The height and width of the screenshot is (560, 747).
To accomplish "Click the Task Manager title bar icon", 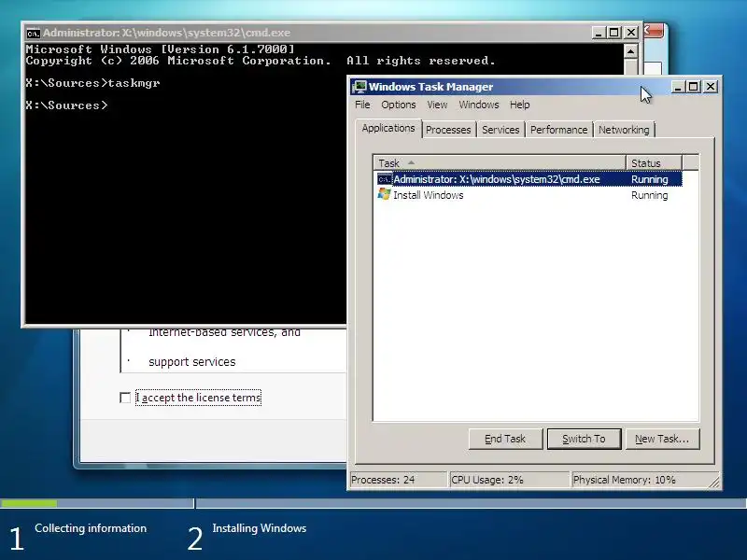I will click(x=359, y=87).
